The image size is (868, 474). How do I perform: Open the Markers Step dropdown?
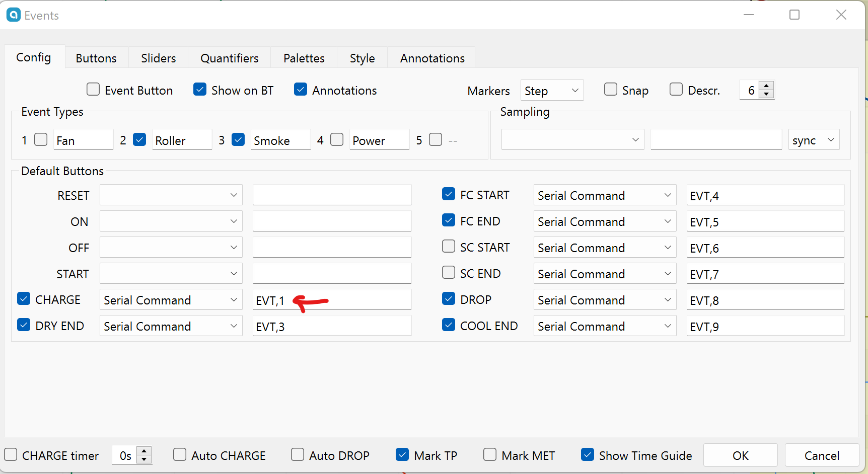click(551, 91)
